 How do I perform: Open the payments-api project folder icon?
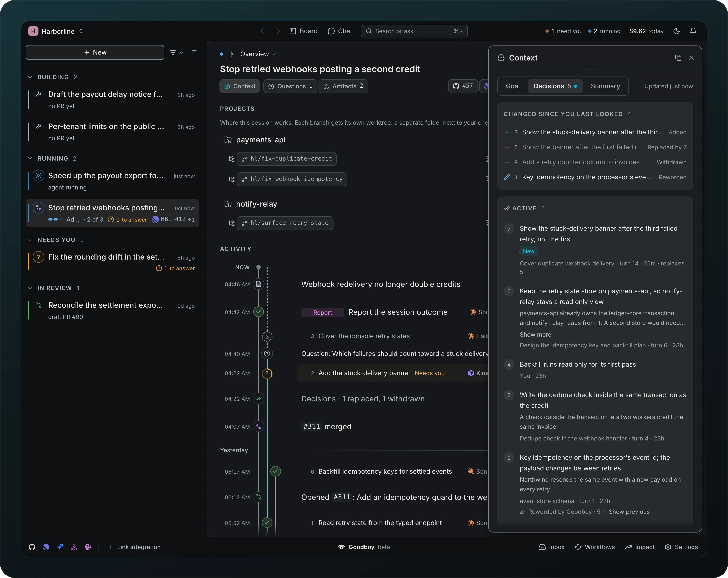pyautogui.click(x=228, y=140)
